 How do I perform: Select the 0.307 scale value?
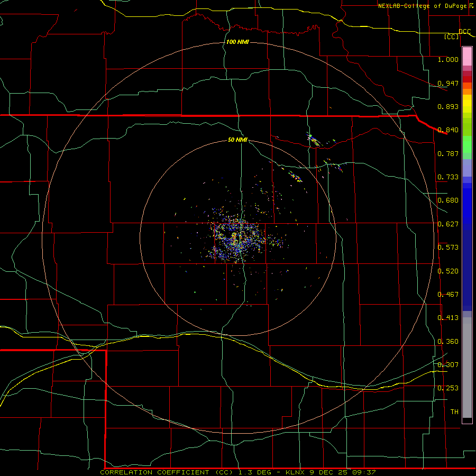point(448,364)
